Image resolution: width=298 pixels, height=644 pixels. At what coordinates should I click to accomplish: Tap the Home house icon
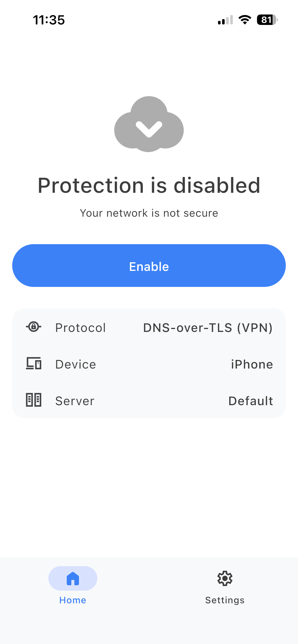[73, 578]
